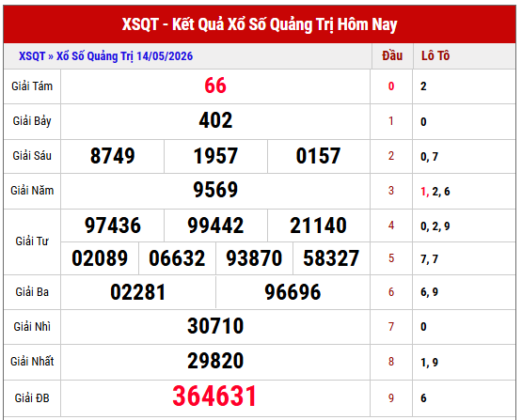The width and height of the screenshot is (522, 420).
Task: Select Giải Sáu number 8749
Action: tap(113, 156)
